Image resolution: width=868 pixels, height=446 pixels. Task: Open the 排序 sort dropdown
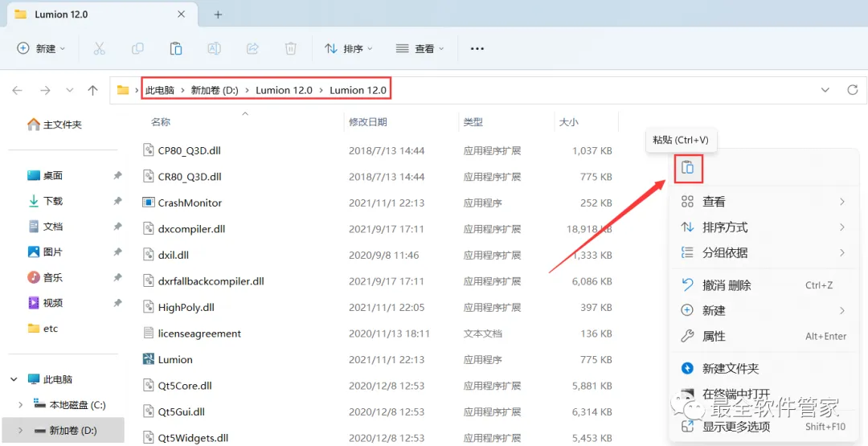click(348, 48)
